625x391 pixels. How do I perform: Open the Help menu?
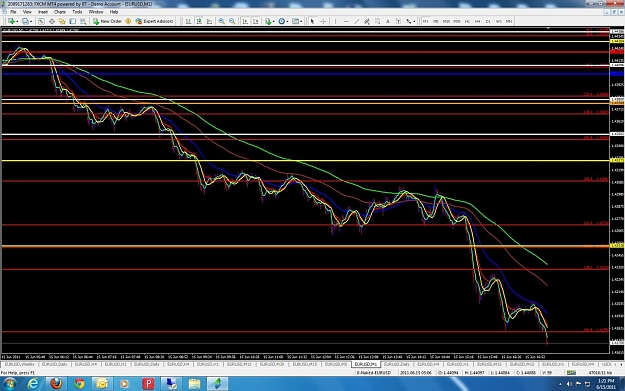pos(114,12)
